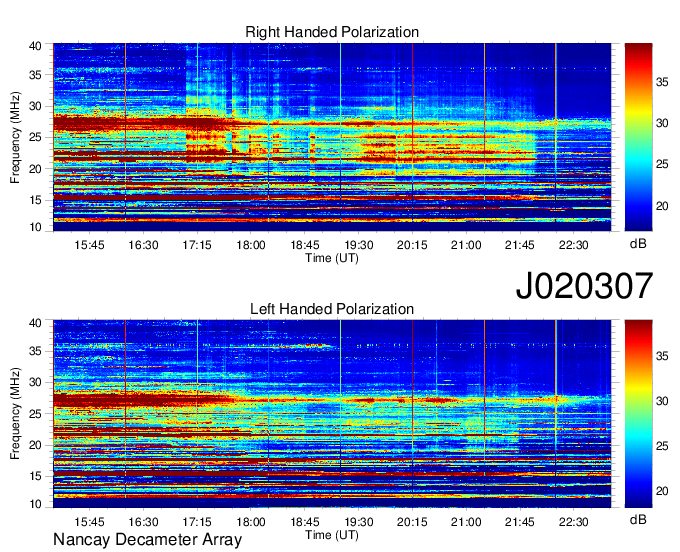Click the 15 MHz frequency tick of the Right Handed plot
The height and width of the screenshot is (552, 680).
35,200
